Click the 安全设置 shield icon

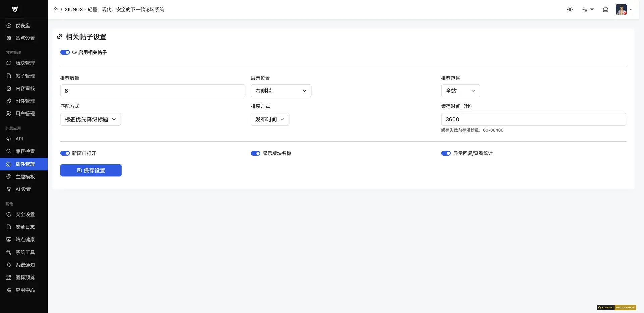pos(9,214)
